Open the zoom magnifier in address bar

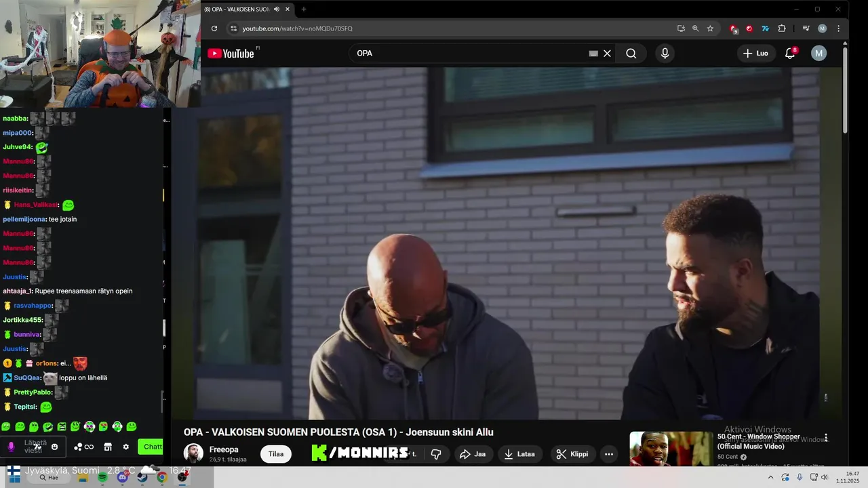(696, 28)
